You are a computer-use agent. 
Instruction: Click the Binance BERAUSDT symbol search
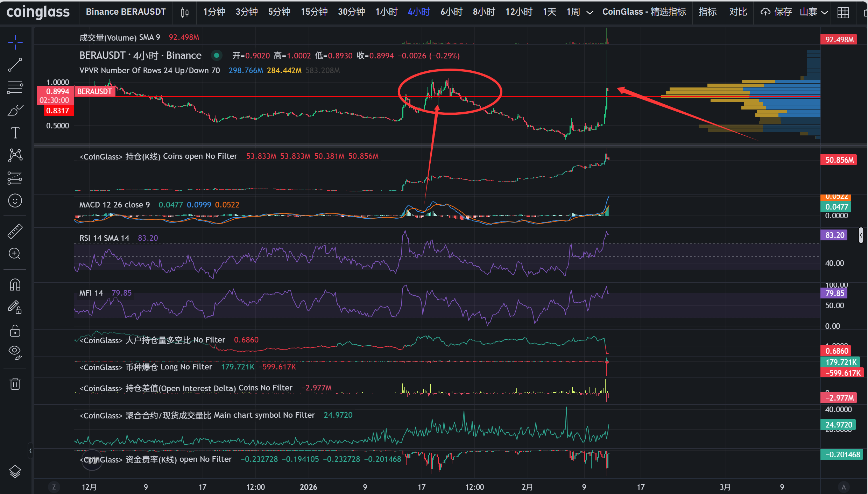[126, 12]
